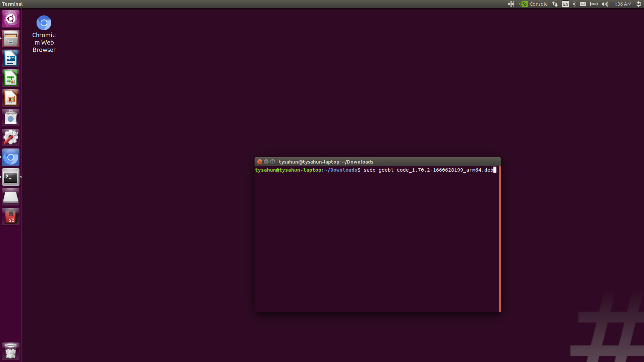Launch LibreOffice Calc from the launcher
The image size is (644, 362).
pos(11,78)
